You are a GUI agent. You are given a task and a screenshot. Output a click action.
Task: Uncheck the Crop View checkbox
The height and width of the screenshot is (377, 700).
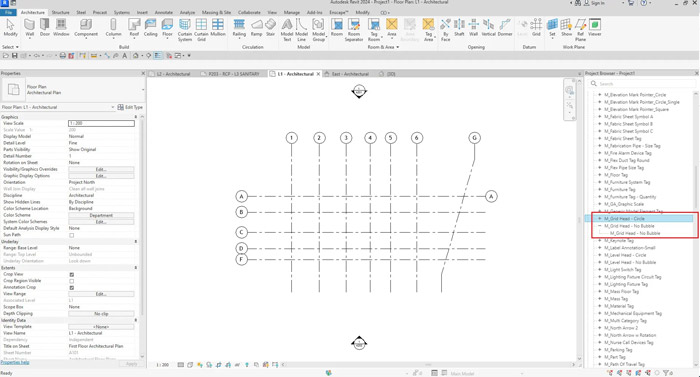(x=71, y=274)
